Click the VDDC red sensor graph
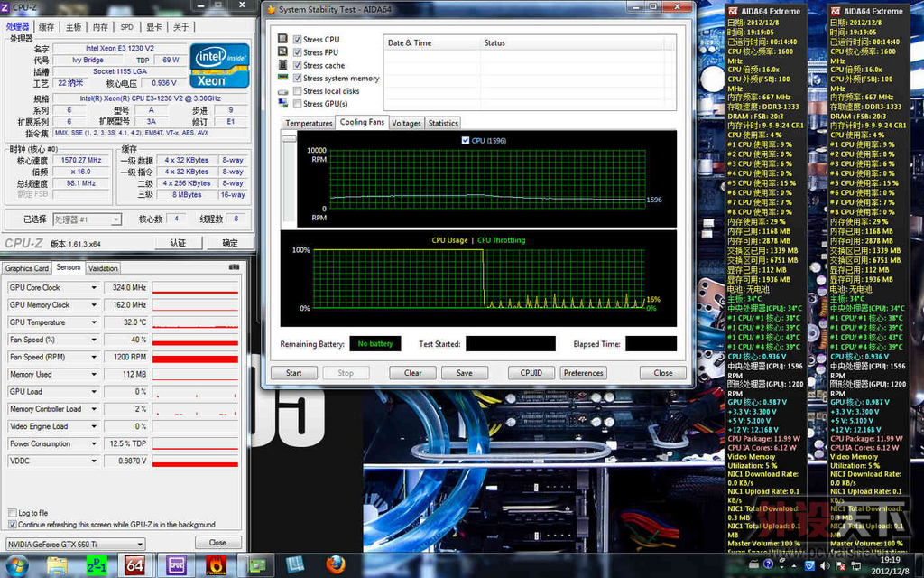 tap(195, 464)
